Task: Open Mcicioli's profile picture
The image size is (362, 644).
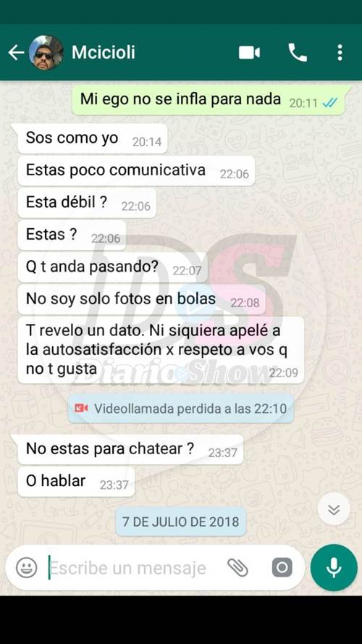Action: (x=46, y=53)
